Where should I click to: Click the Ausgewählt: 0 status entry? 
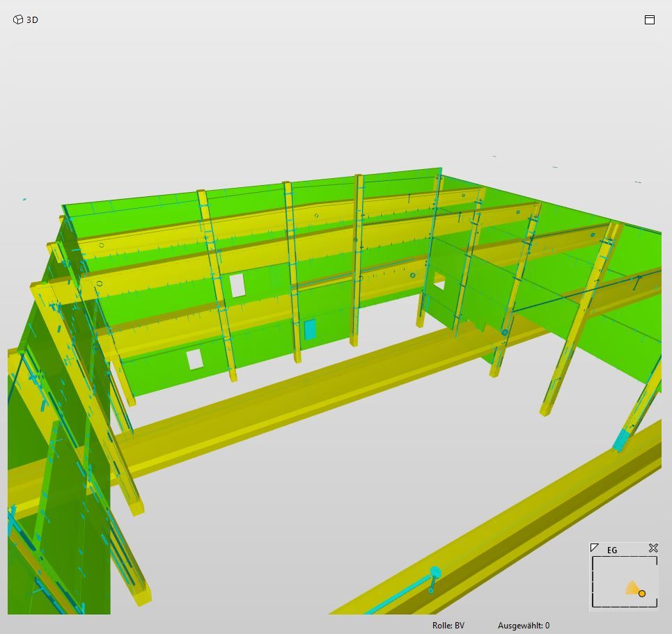click(x=524, y=626)
